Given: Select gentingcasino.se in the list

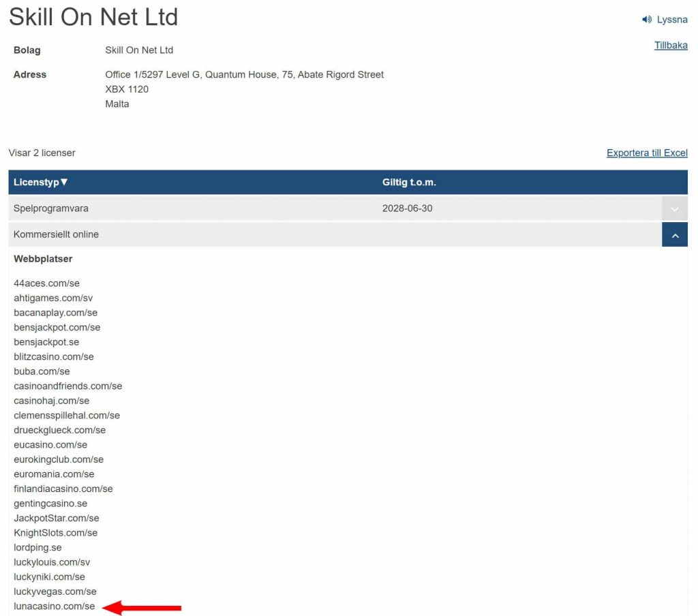Looking at the screenshot, I should tap(50, 504).
